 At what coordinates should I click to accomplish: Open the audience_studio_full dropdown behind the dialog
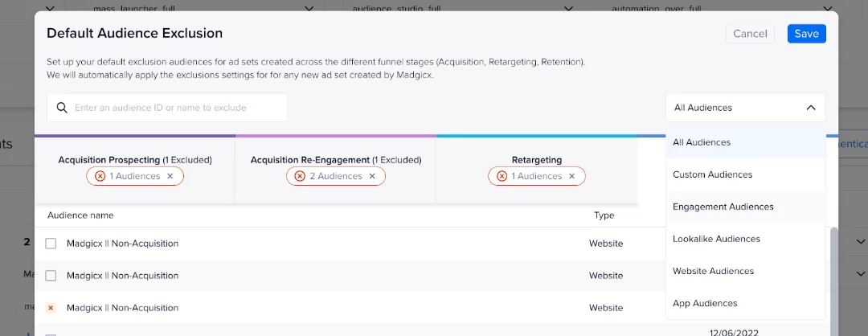pyautogui.click(x=568, y=9)
